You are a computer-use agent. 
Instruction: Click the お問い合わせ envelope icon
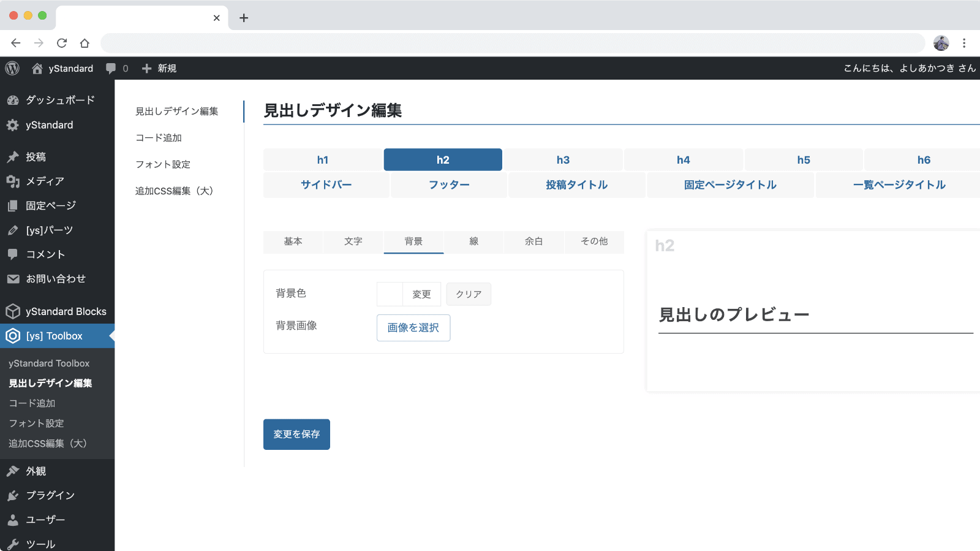[13, 279]
